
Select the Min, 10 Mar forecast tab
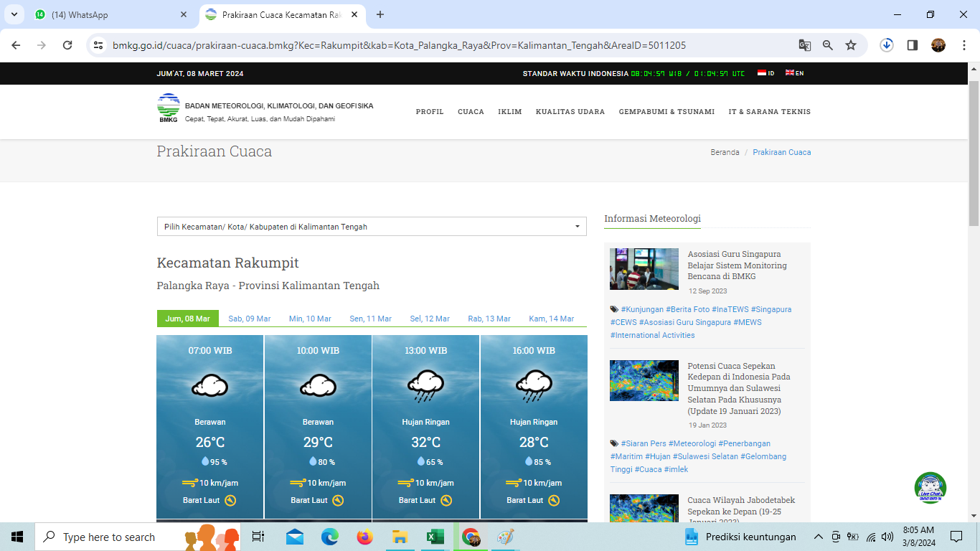click(310, 319)
